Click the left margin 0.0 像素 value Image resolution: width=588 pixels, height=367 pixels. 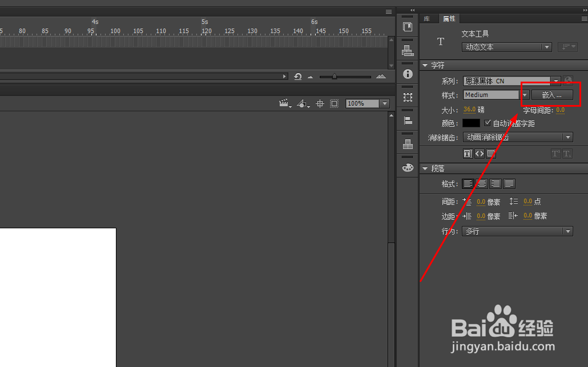click(481, 216)
